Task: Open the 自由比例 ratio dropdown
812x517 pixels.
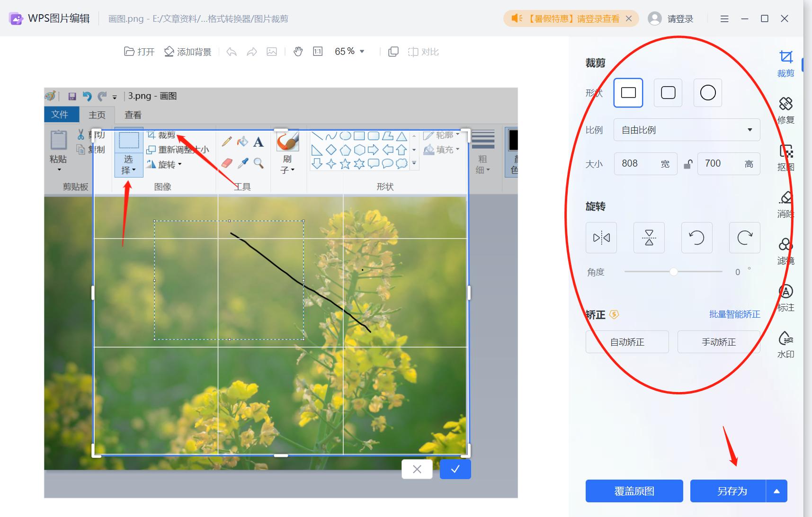Action: point(686,130)
